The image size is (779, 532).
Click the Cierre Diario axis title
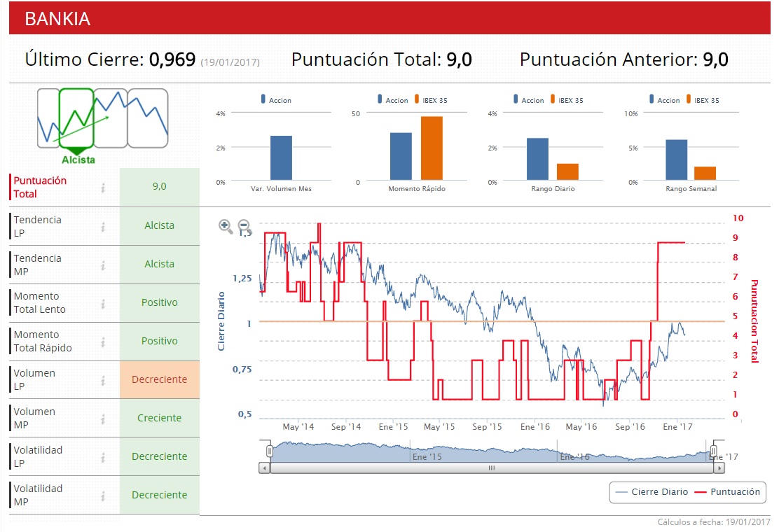pos(221,321)
